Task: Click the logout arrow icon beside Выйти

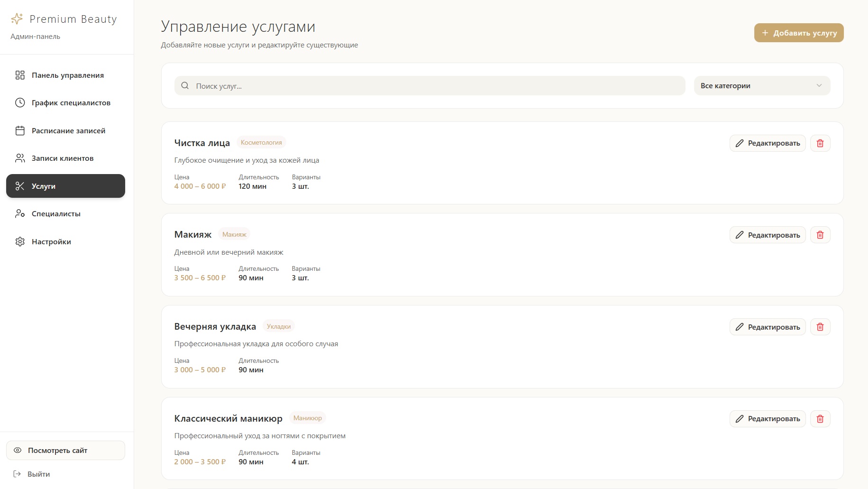Action: (x=18, y=474)
